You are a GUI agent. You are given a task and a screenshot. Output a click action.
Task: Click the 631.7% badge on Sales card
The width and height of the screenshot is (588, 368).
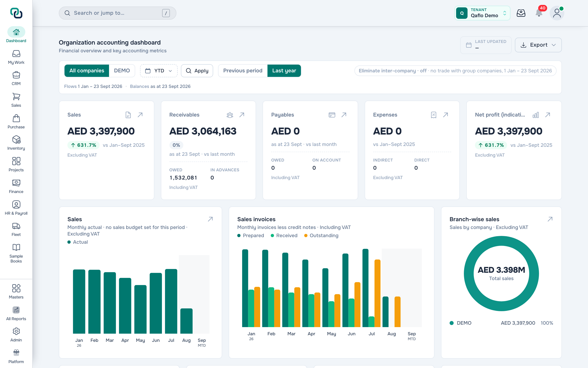pyautogui.click(x=83, y=145)
